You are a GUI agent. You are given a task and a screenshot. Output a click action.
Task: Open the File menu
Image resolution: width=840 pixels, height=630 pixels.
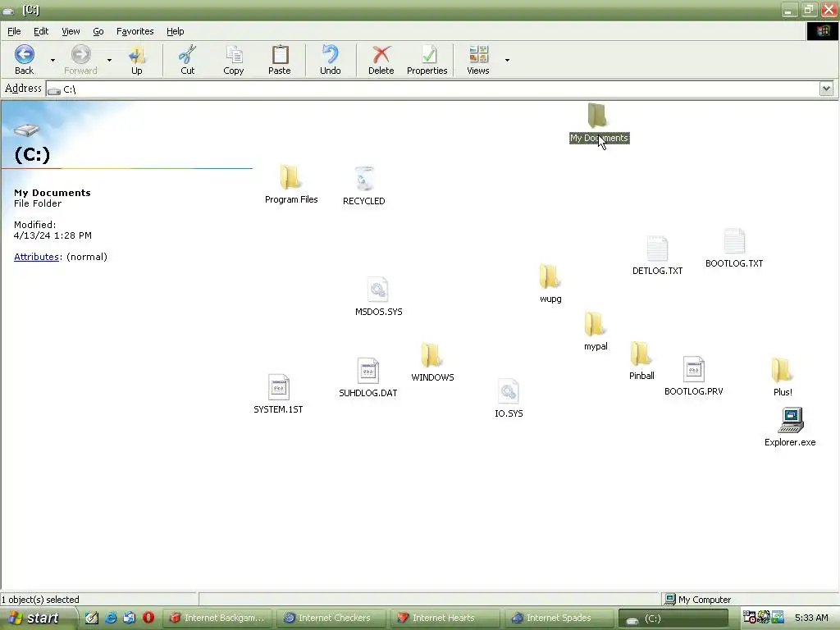[14, 31]
